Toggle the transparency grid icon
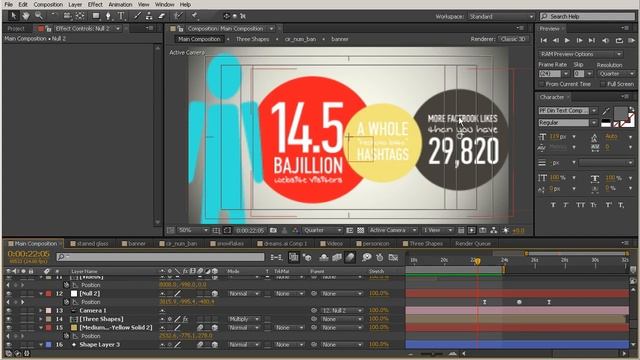This screenshot has width=640, height=360. click(360, 230)
